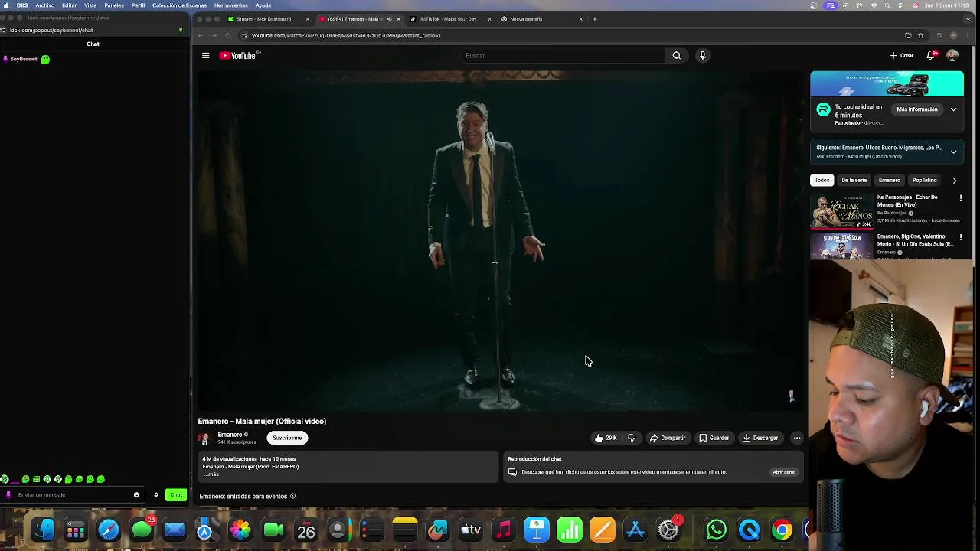Open Numbers app in Dock
Viewport: 980px width, 551px height.
coord(570,530)
